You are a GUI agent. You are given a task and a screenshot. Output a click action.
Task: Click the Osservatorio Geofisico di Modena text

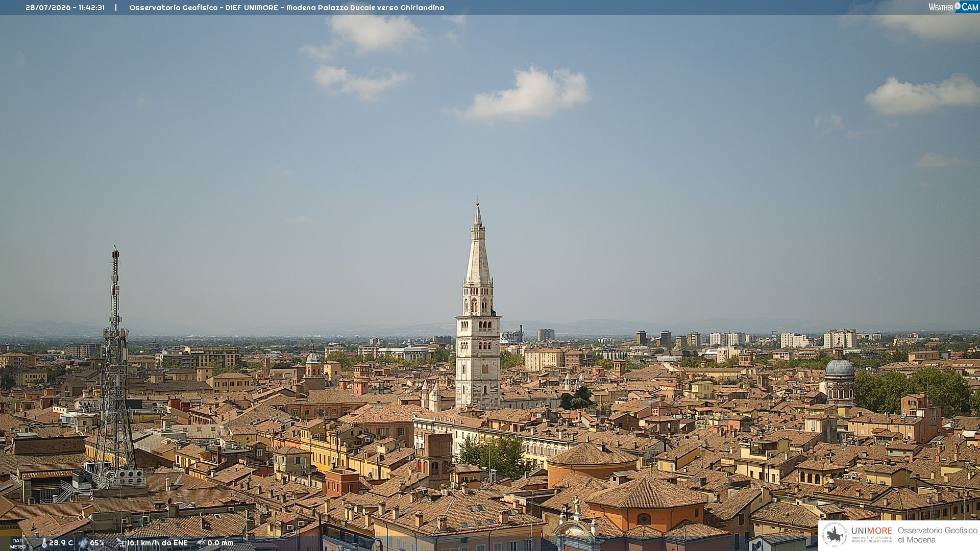(x=938, y=535)
